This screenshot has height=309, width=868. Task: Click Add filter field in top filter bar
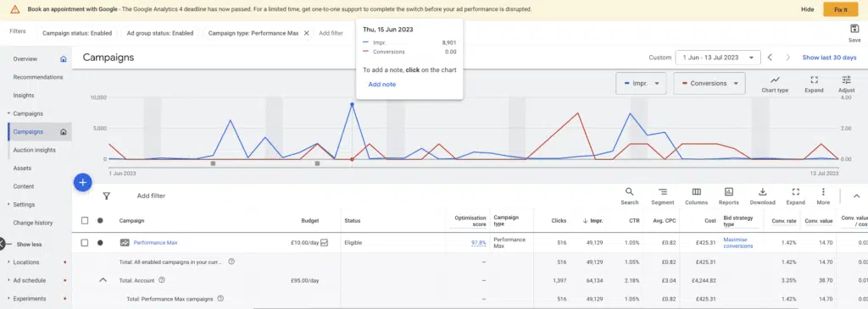point(331,33)
